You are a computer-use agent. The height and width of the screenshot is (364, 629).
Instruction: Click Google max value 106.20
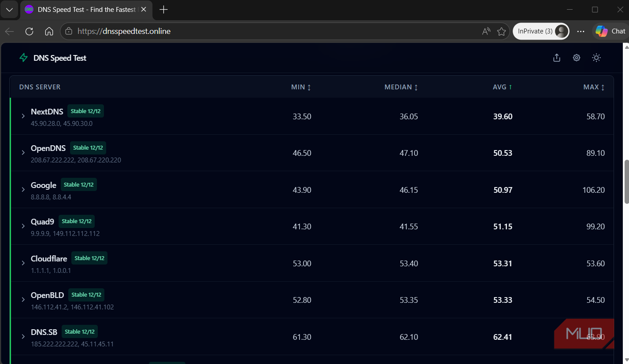pos(594,190)
